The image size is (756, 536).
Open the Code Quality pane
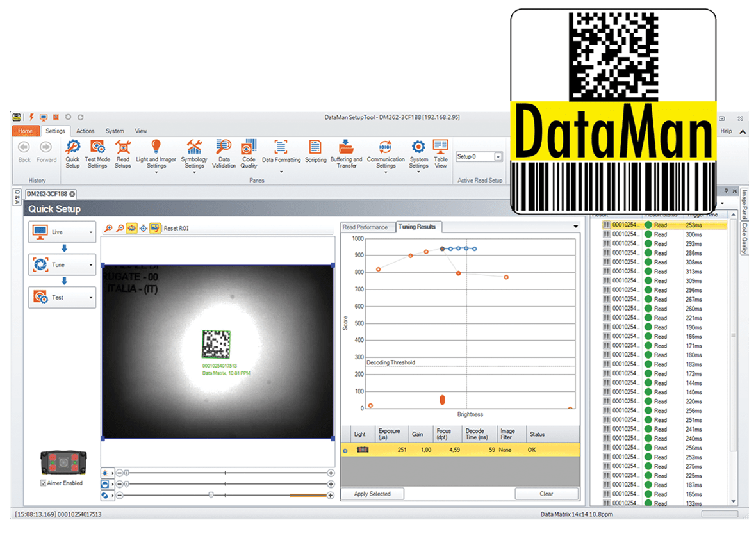[249, 154]
